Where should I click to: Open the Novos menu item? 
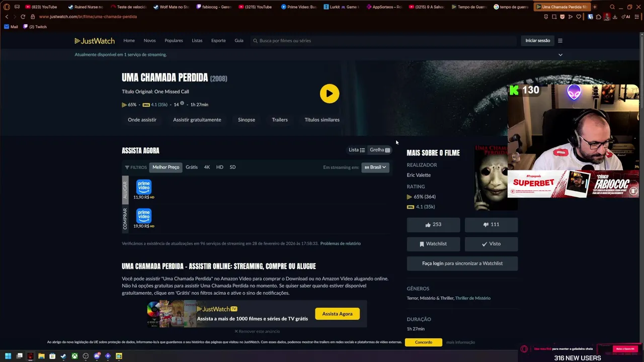[149, 41]
